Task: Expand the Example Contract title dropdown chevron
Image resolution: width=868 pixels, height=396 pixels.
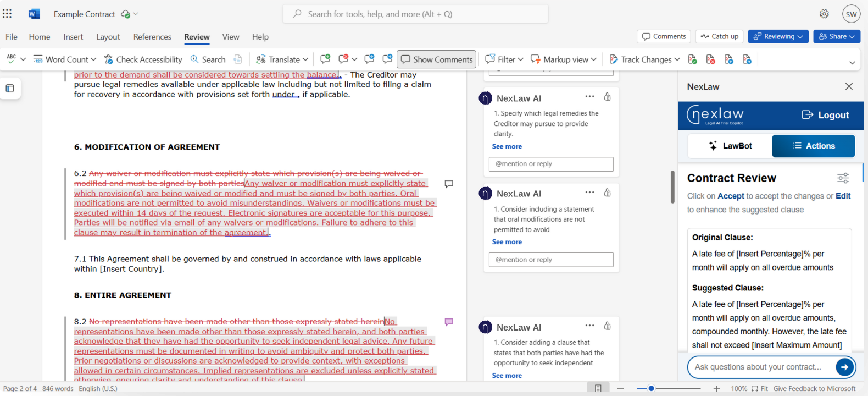Action: [136, 14]
